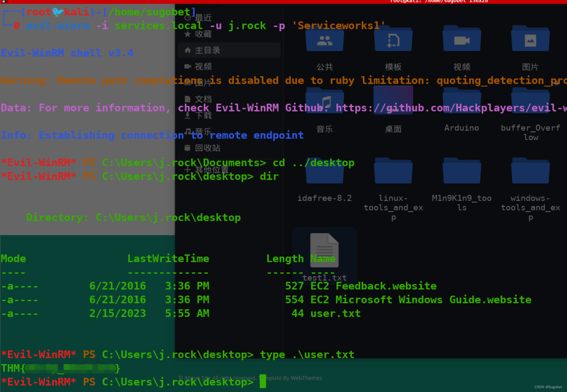Screen dimensions: 567x392
Task: Click the 'LastWriteTime' column header
Action: [168, 258]
